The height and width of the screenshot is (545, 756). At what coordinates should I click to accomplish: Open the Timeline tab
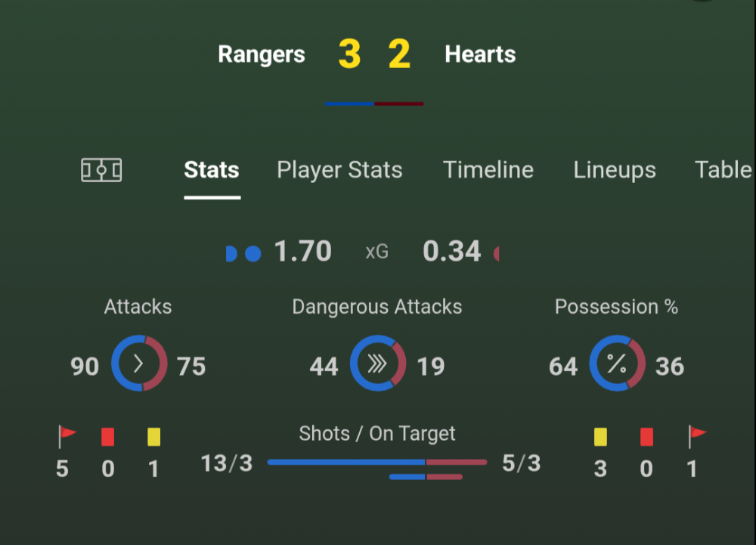tap(488, 170)
